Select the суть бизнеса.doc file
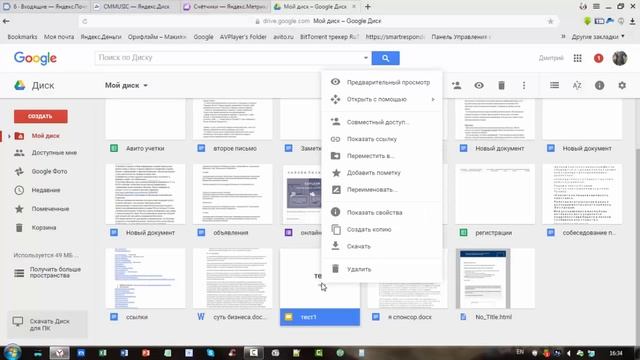This screenshot has height=360, width=640. point(233,317)
